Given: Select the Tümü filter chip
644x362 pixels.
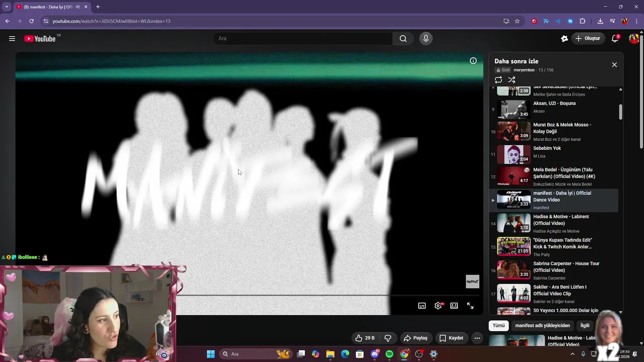Looking at the screenshot, I should pyautogui.click(x=499, y=326).
